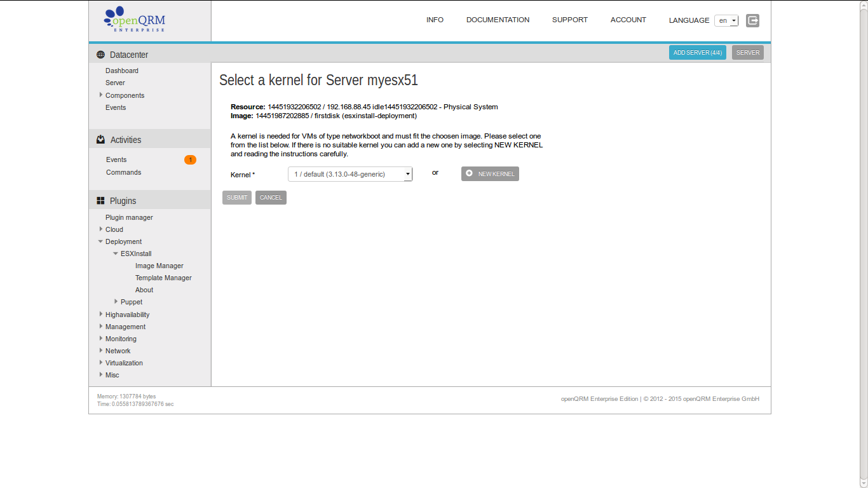Open the orange Events badge showing 1
The height and width of the screenshot is (488, 868).
click(190, 160)
